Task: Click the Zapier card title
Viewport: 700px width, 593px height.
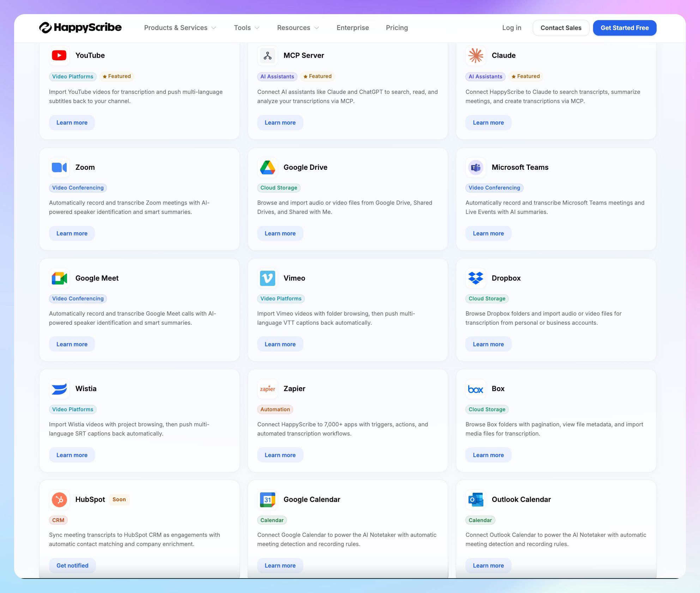Action: click(294, 389)
